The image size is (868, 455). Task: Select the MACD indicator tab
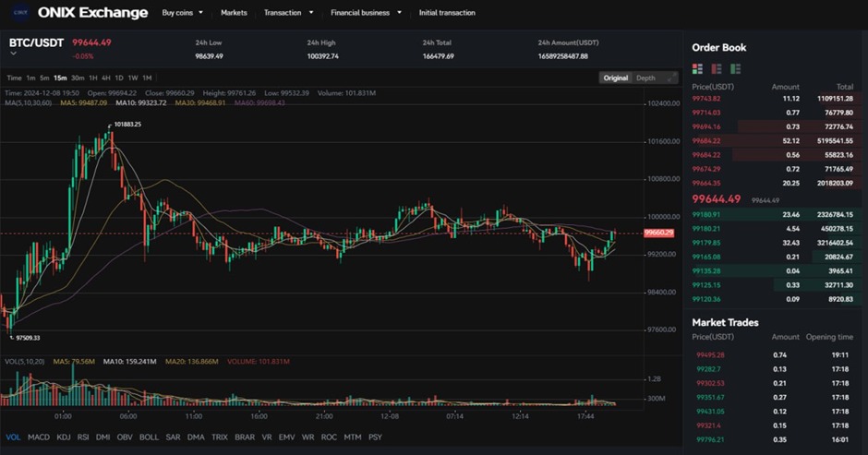coord(39,437)
